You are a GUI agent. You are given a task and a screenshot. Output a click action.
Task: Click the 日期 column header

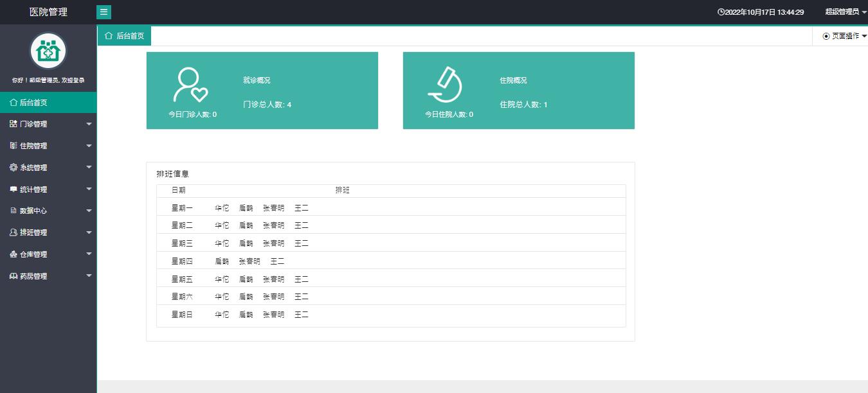(178, 191)
